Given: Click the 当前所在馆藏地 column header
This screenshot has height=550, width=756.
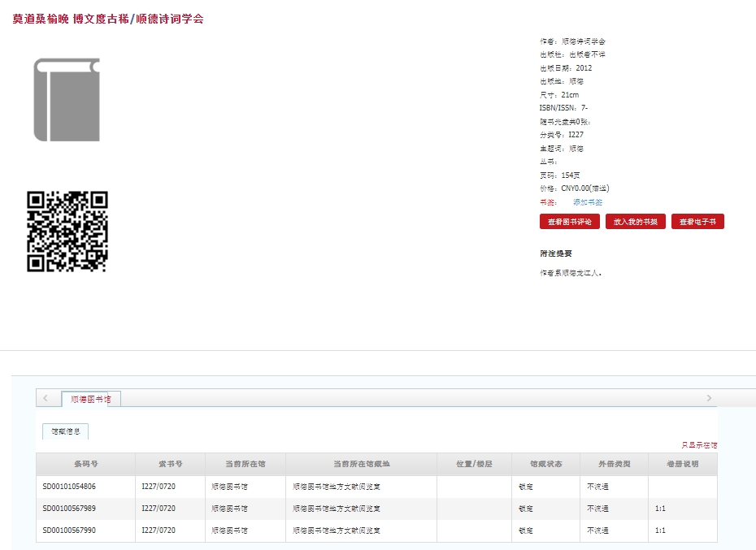Looking at the screenshot, I should pos(362,464).
